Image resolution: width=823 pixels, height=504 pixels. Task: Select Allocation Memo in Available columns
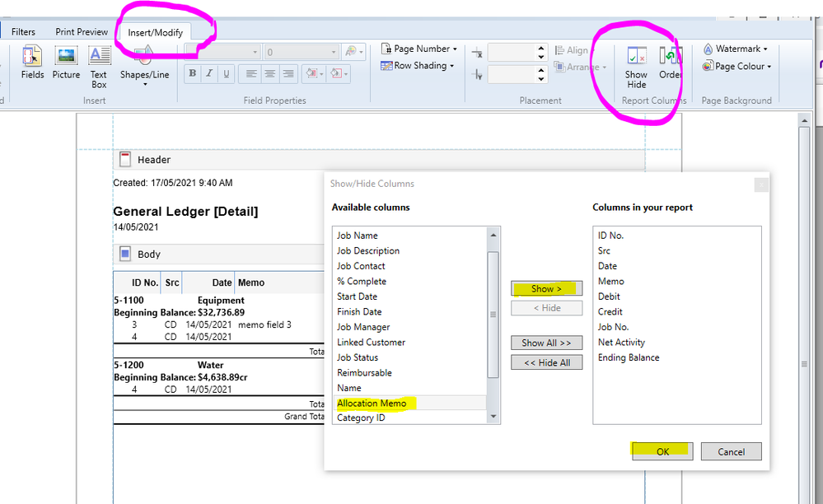tap(372, 403)
